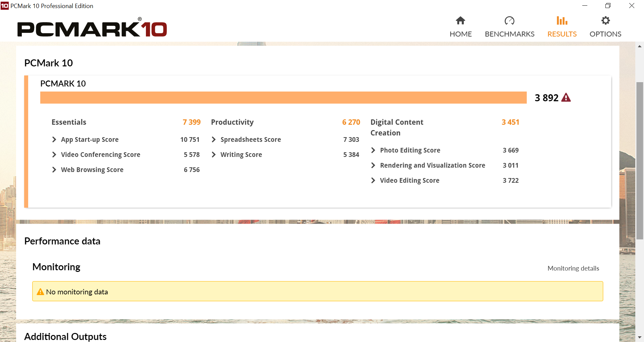Click the Essentials heading
644x342 pixels.
click(x=69, y=122)
